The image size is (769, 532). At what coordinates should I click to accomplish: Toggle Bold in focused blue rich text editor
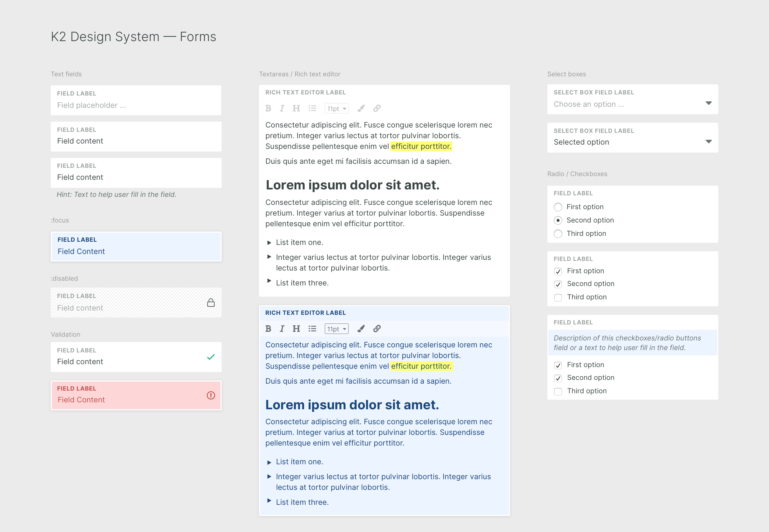pos(268,329)
